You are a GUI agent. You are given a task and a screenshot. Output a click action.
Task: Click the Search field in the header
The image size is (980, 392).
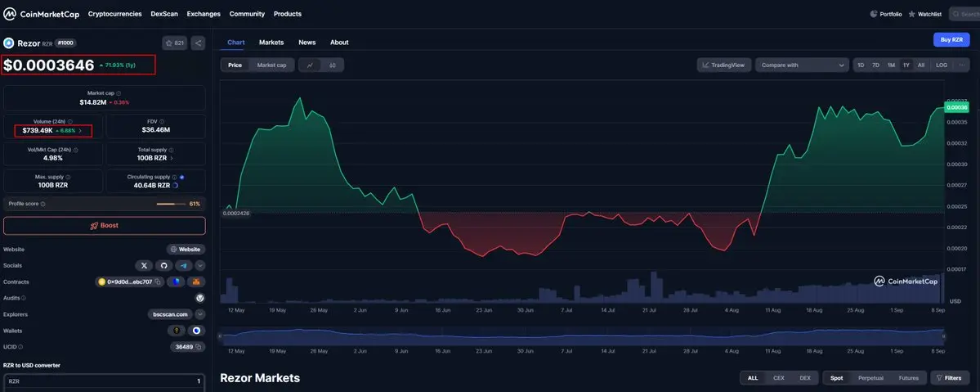pyautogui.click(x=964, y=14)
